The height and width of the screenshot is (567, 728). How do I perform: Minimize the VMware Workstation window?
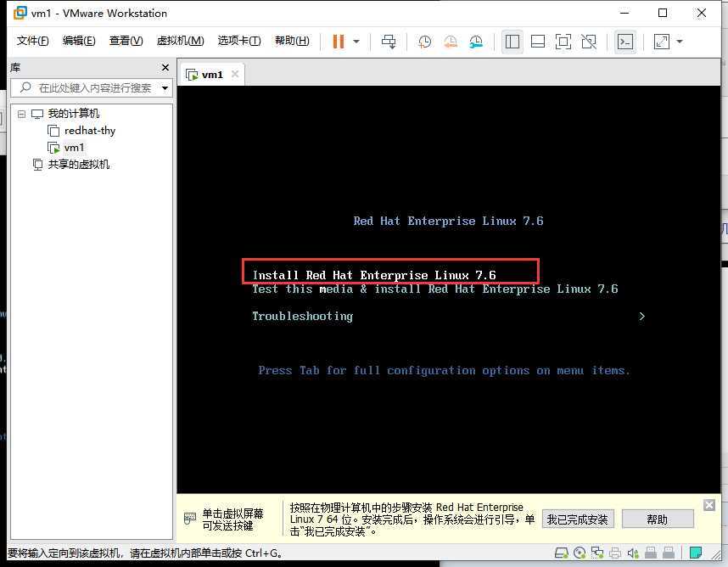pos(624,13)
